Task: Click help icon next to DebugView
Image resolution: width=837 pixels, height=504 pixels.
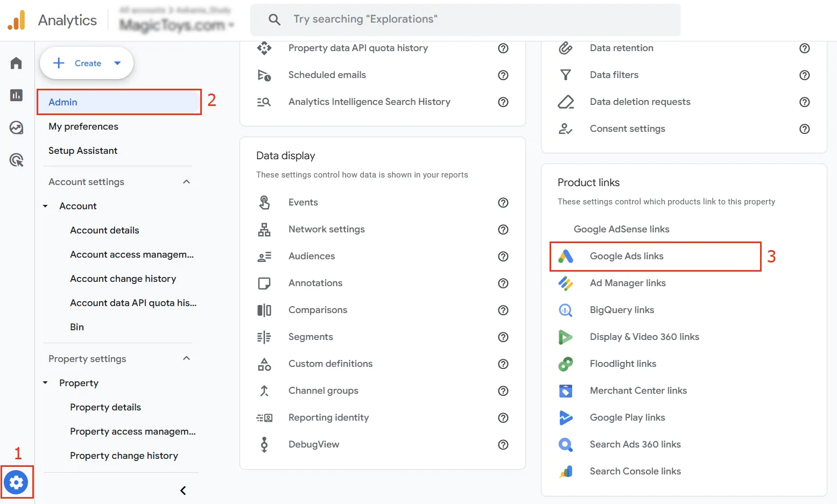Action: click(x=503, y=445)
